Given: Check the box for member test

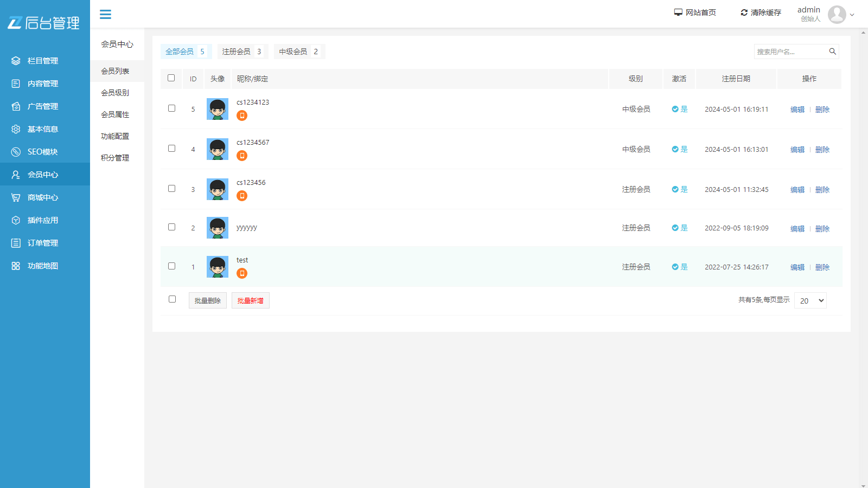Looking at the screenshot, I should point(171,266).
